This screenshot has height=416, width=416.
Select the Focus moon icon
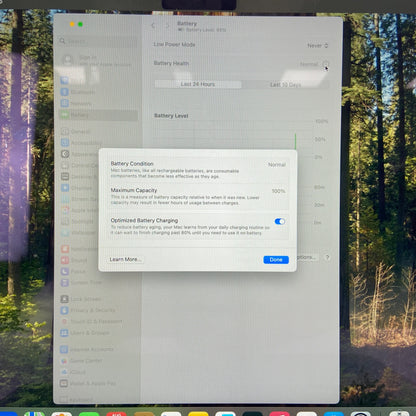65,271
